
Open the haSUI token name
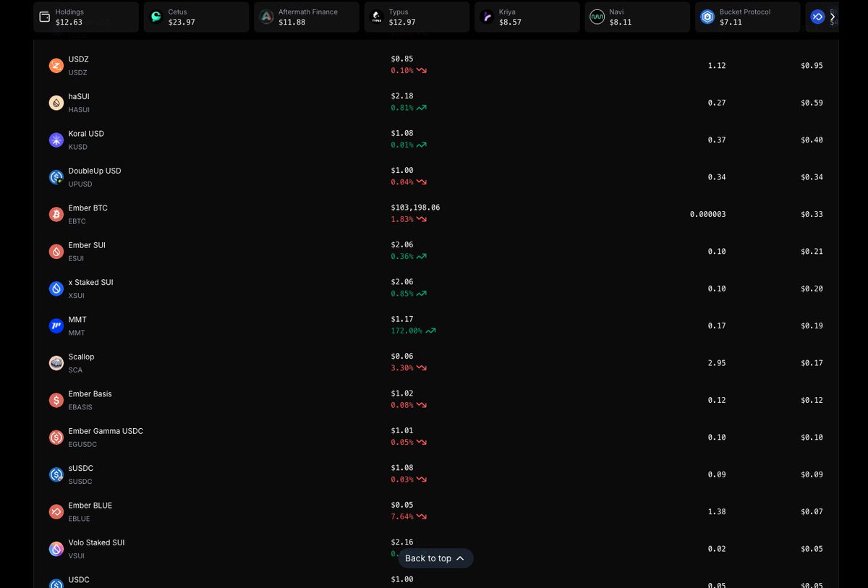tap(79, 96)
